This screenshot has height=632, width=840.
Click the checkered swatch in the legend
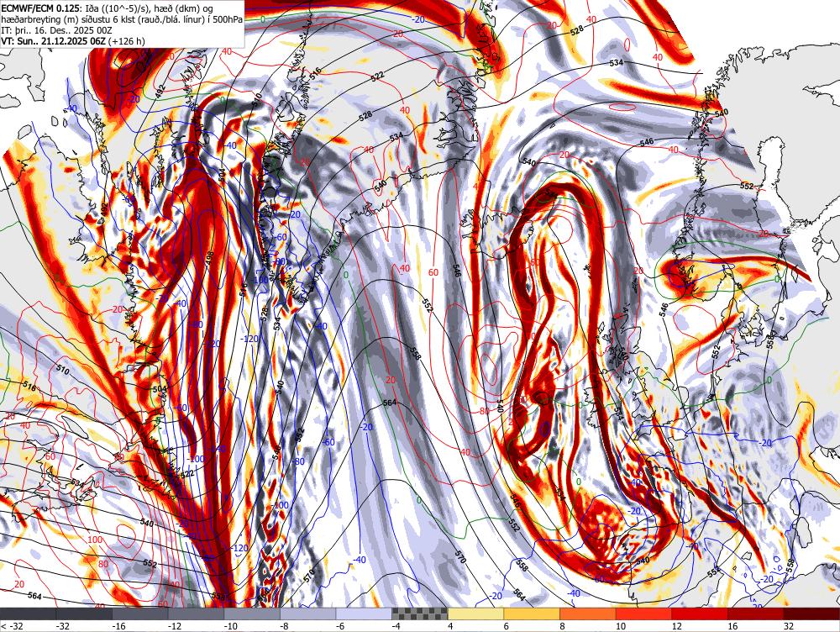(420, 614)
